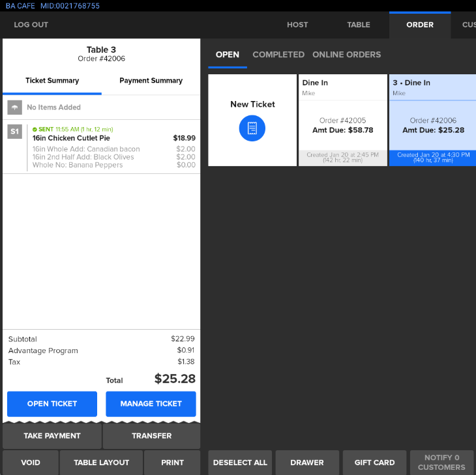Open the Table section in top navigation

coord(359,25)
